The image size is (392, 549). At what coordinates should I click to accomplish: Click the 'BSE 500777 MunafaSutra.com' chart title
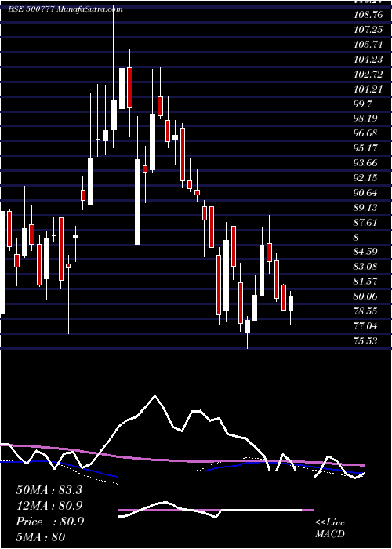[x=65, y=9]
